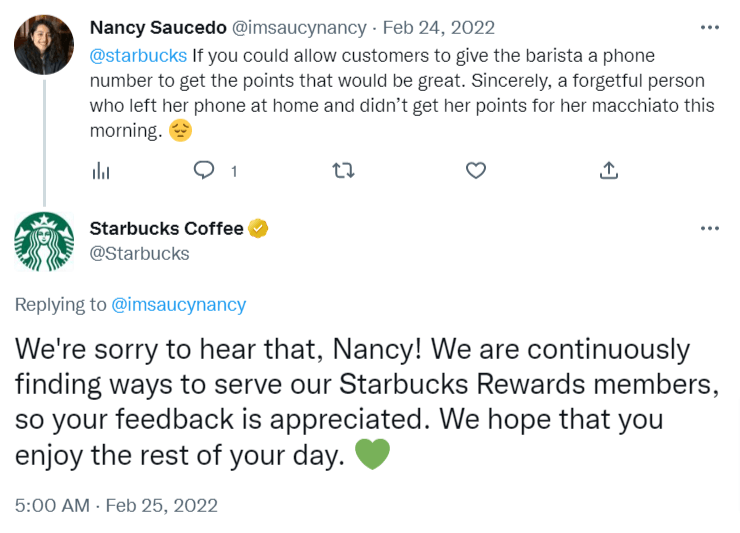Open Nancy Saucedo's profile picture

point(43,45)
